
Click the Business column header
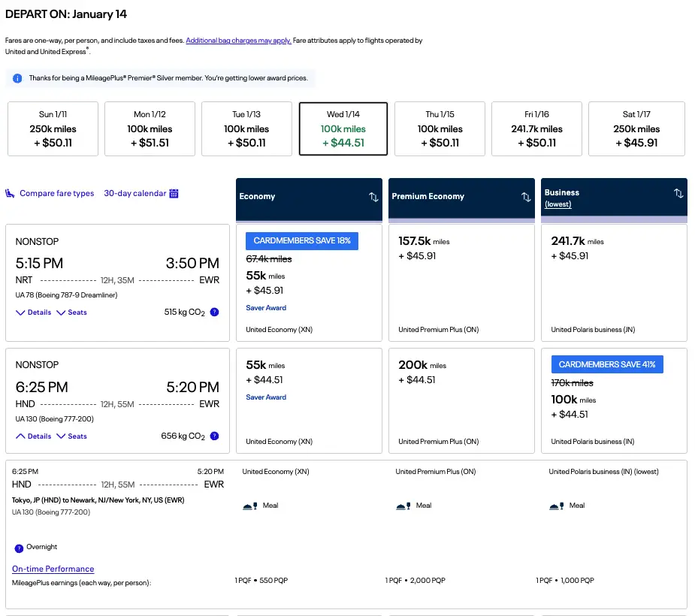point(614,199)
